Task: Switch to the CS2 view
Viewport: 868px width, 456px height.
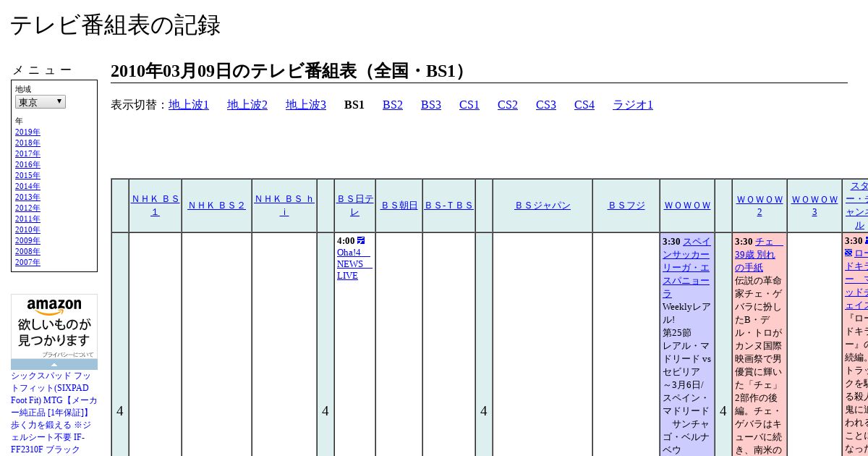Action: coord(508,105)
